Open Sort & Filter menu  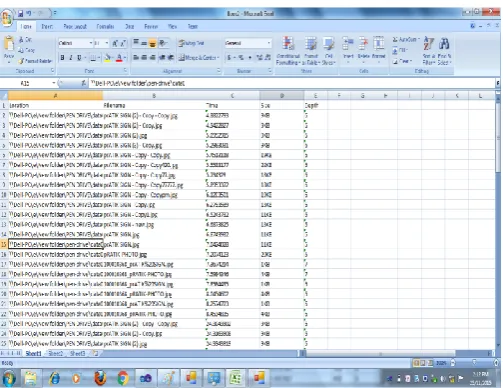[428, 51]
